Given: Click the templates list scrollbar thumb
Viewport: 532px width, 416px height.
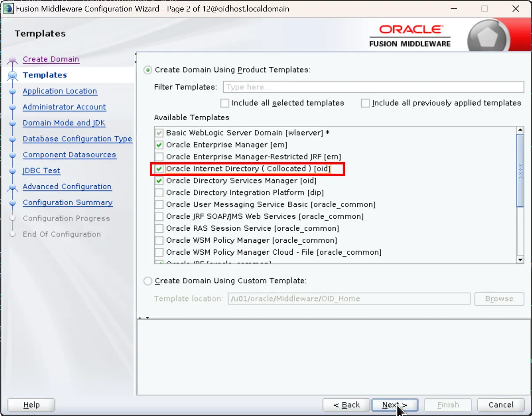Looking at the screenshot, I should [x=520, y=170].
